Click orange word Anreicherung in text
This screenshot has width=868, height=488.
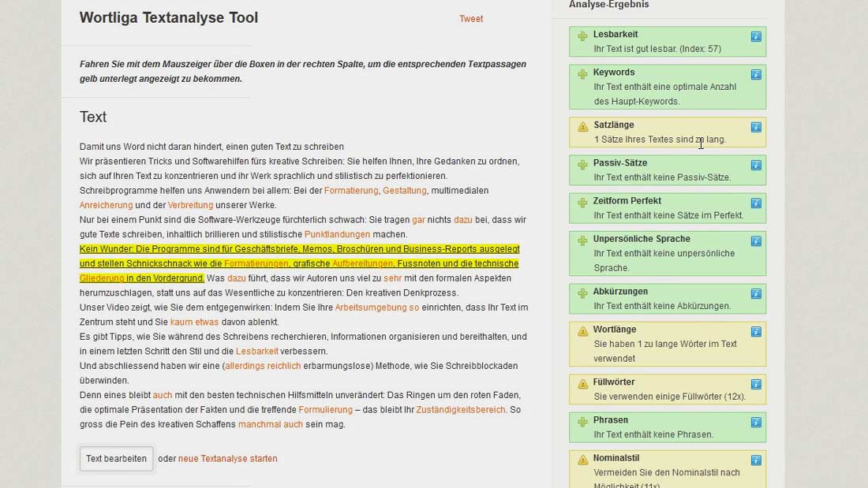107,205
